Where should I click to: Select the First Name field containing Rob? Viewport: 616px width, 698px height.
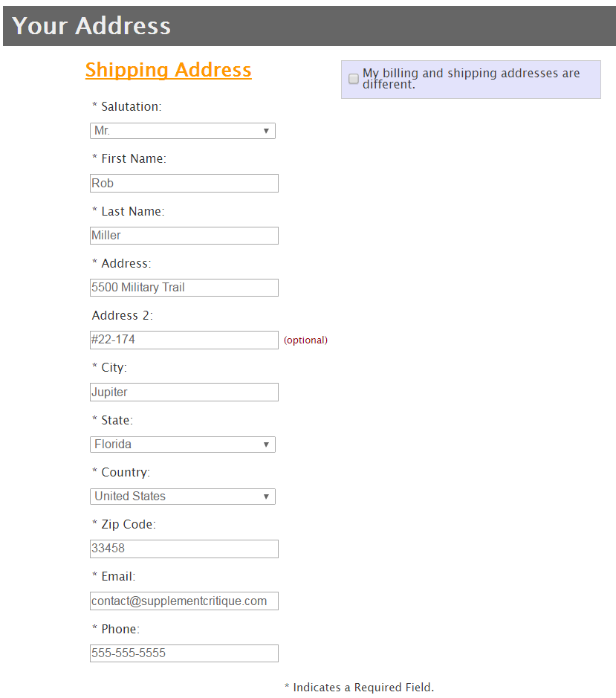(184, 184)
